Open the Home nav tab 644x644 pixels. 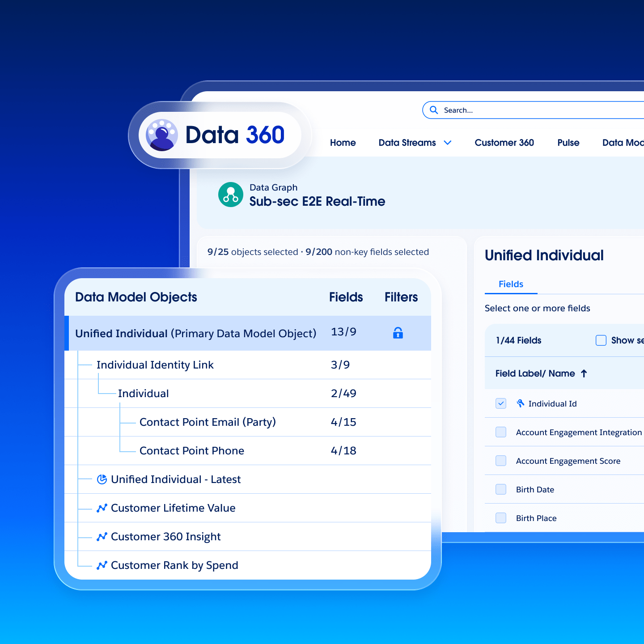point(343,143)
